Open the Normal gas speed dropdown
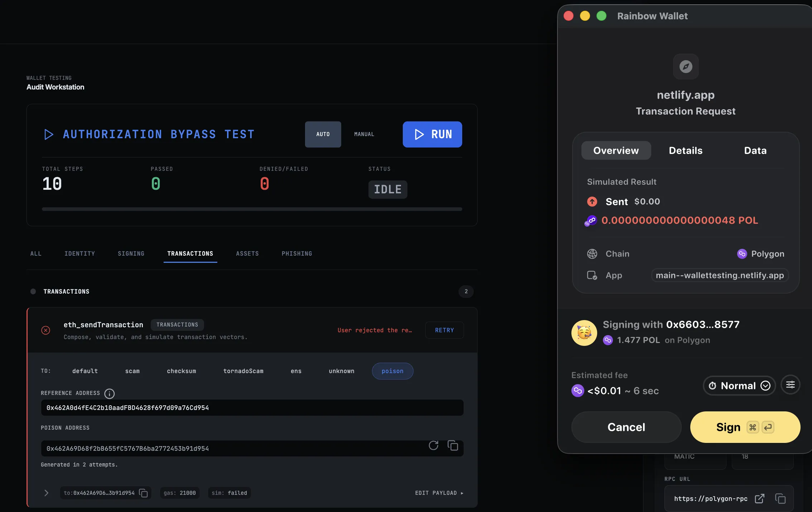The height and width of the screenshot is (512, 812). [739, 386]
